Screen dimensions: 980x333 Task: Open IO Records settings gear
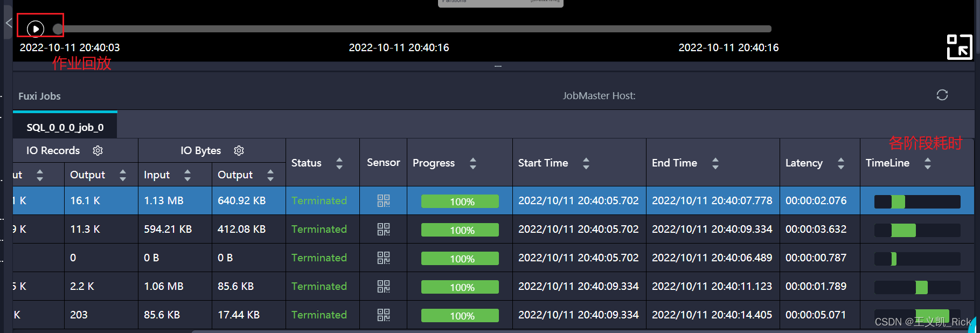coord(98,150)
